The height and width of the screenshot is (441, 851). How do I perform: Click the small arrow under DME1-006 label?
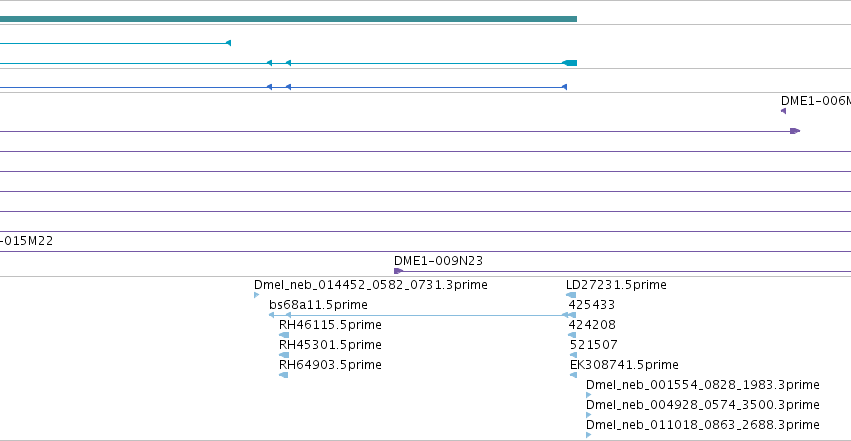click(x=783, y=111)
